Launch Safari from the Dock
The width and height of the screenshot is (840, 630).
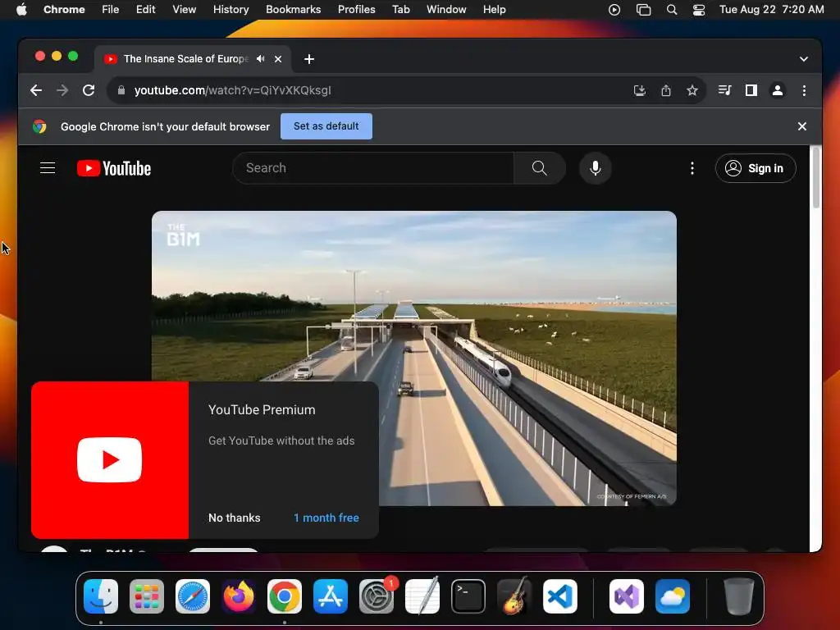[193, 596]
